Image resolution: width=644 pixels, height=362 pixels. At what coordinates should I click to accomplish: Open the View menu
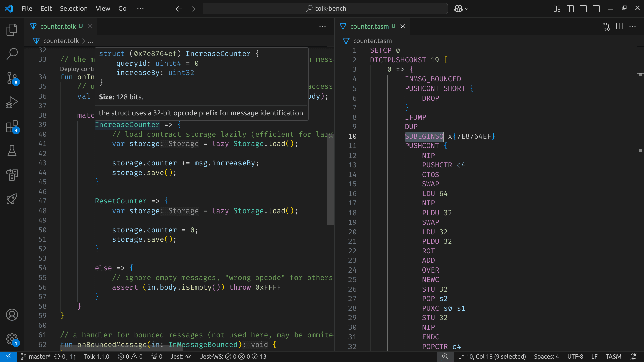[x=103, y=8]
